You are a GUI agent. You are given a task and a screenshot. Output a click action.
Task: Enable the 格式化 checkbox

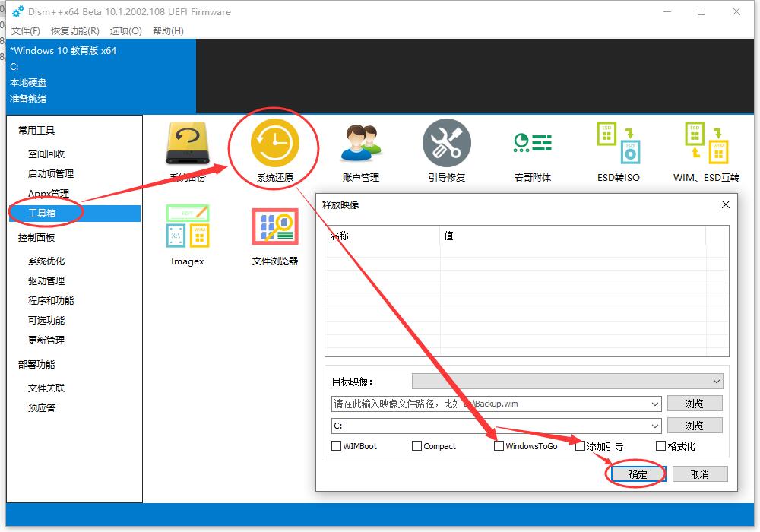(660, 446)
